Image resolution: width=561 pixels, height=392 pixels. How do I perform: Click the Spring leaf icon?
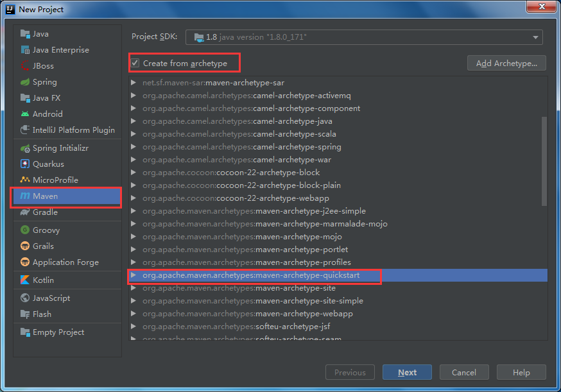[x=25, y=82]
